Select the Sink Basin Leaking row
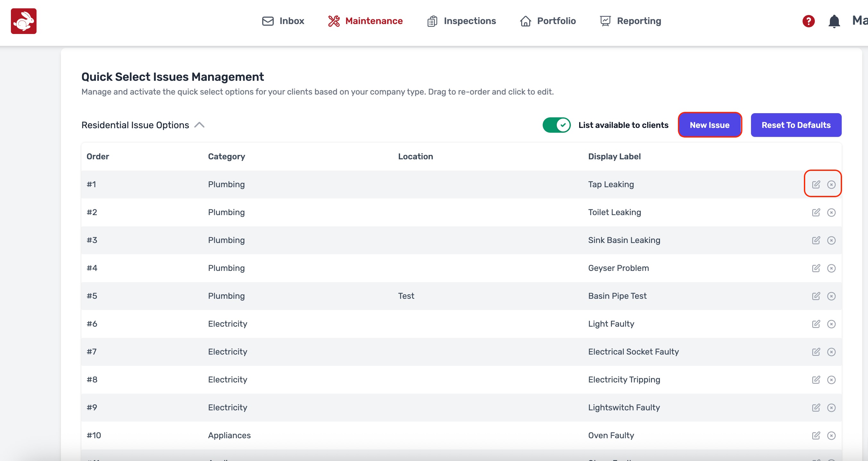The image size is (868, 461). (623, 240)
